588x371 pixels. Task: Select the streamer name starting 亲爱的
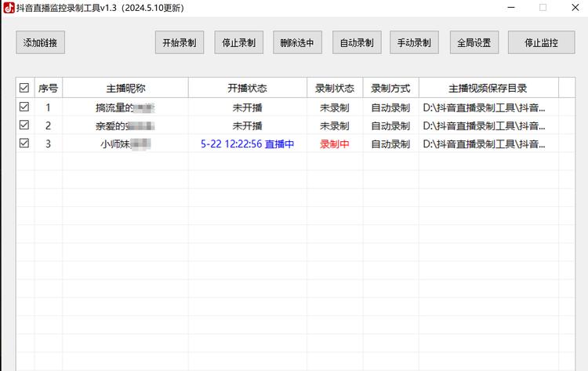125,125
